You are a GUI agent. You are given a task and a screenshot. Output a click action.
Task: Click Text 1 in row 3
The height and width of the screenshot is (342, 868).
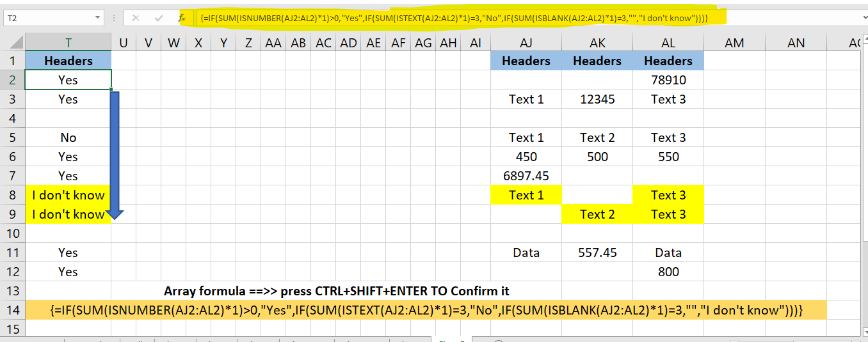click(526, 99)
